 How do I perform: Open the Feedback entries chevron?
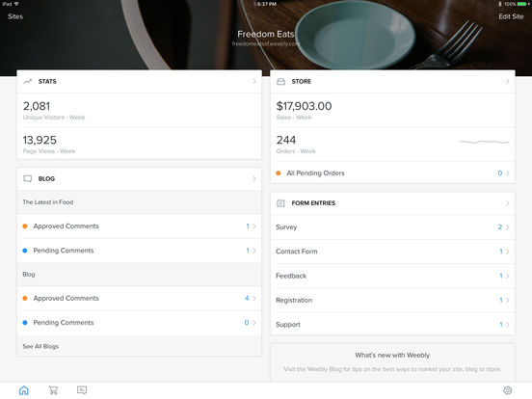[x=508, y=276]
